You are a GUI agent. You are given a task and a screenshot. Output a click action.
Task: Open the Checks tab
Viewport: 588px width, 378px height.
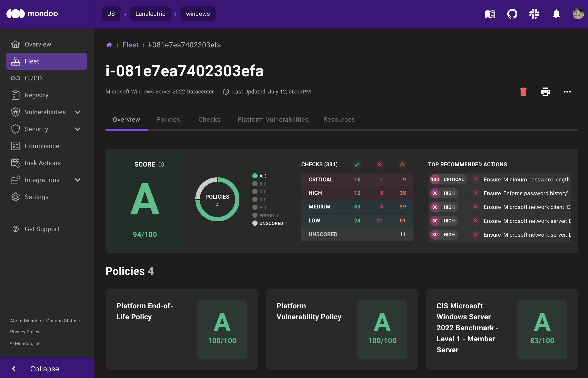pyautogui.click(x=209, y=120)
